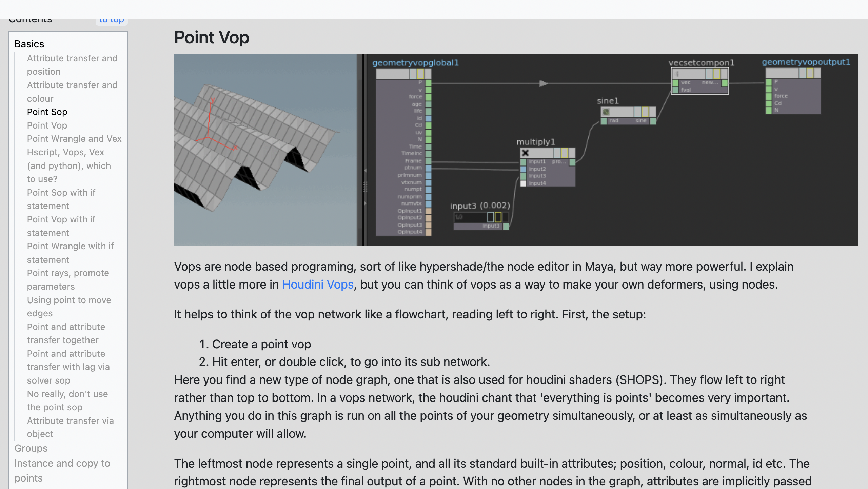Viewport: 868px width, 489px height.
Task: Open the Houdini Vops link
Action: click(x=318, y=284)
